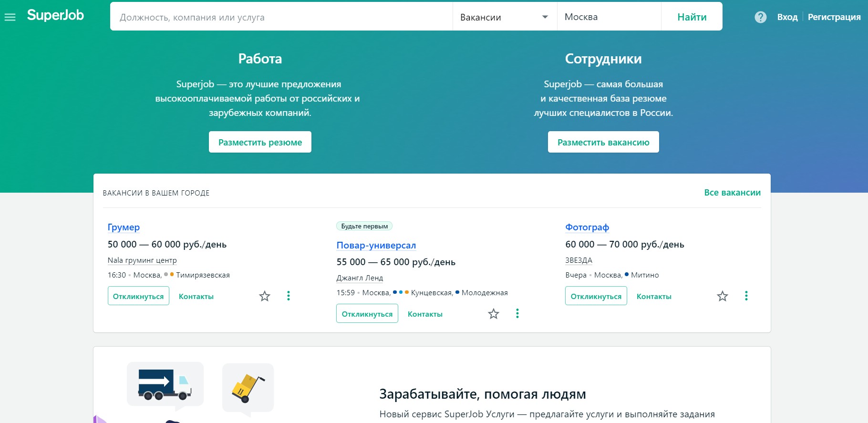The width and height of the screenshot is (868, 423).
Task: Open Все вакансии link
Action: (733, 193)
